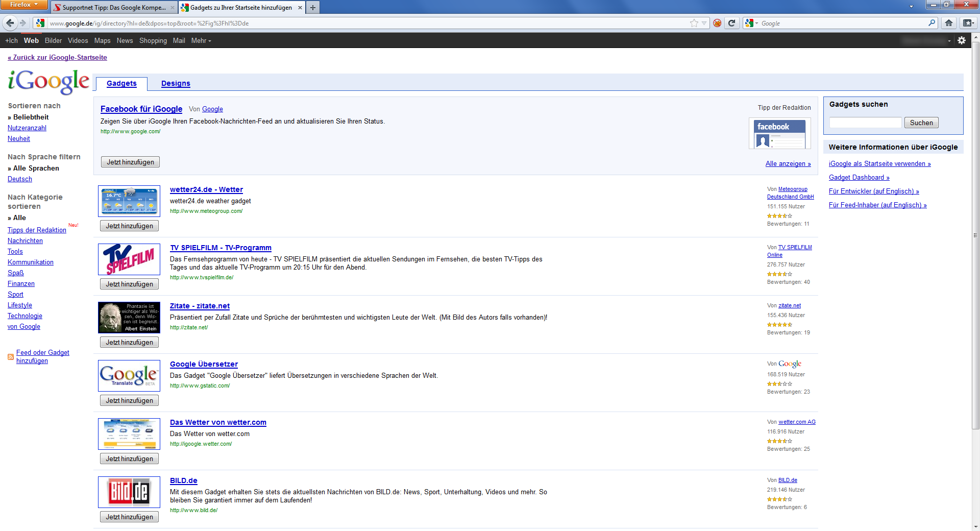Filter by Technologie category

click(25, 316)
